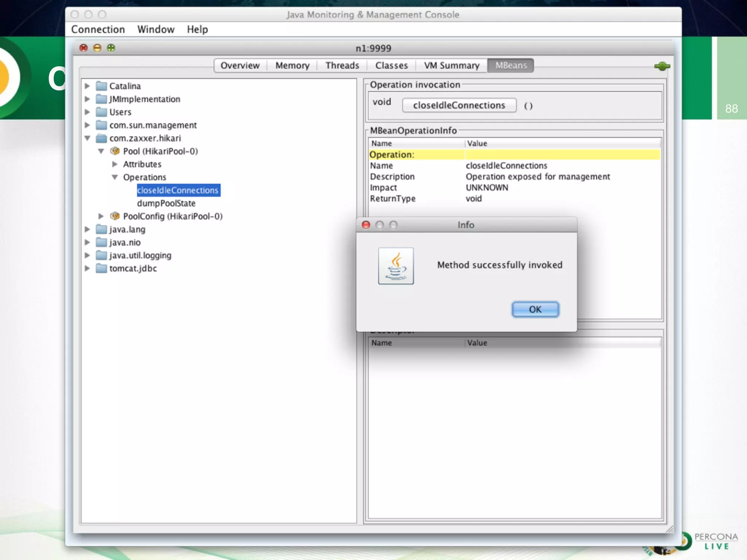Select the Attributes tree label
This screenshot has height=560, width=747.
[142, 164]
